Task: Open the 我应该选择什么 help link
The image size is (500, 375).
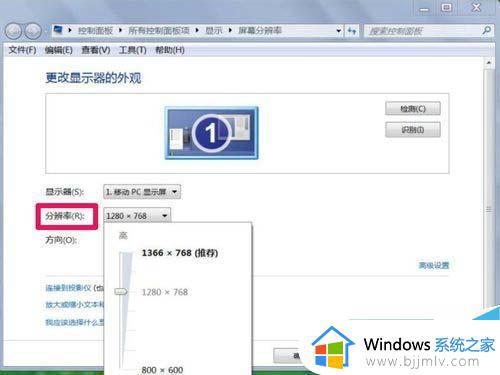Action: click(75, 322)
